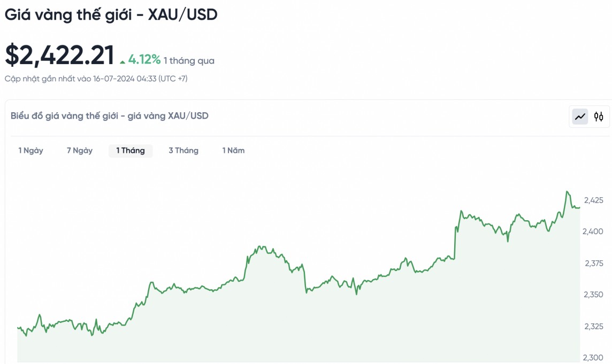The height and width of the screenshot is (364, 612).
Task: Click the 2,400 y-axis label
Action: (593, 231)
